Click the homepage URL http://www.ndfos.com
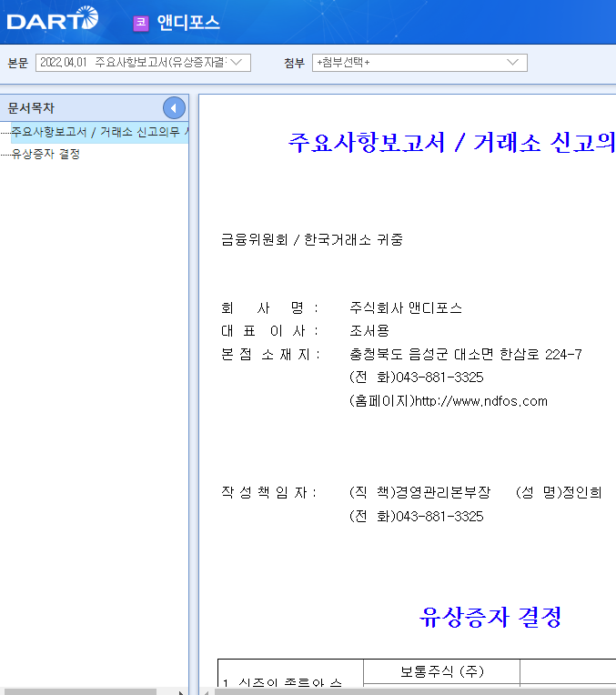 (x=480, y=401)
